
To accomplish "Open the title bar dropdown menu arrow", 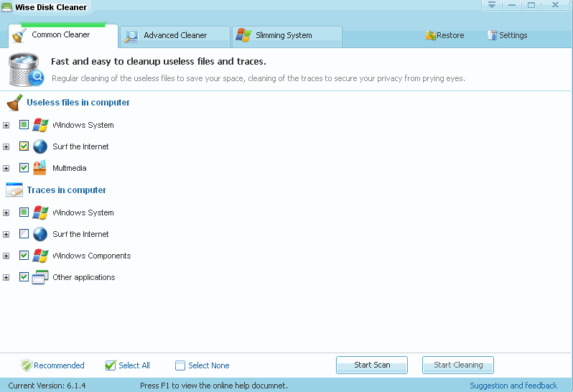I will tap(492, 5).
